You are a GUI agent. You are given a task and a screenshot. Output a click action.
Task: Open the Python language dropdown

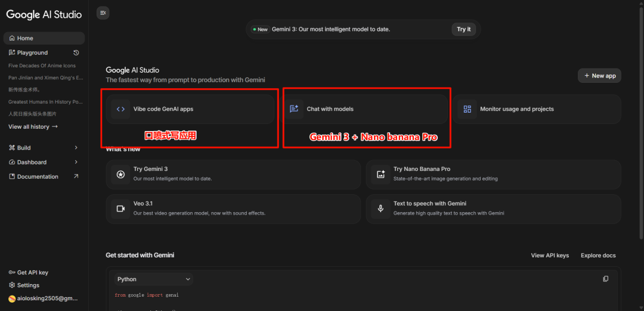154,279
